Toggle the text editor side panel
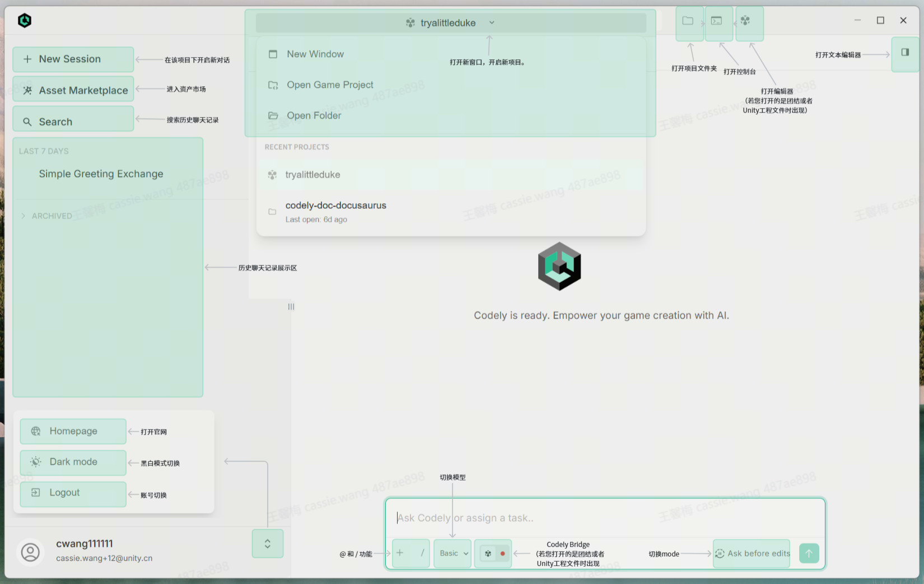 click(905, 52)
